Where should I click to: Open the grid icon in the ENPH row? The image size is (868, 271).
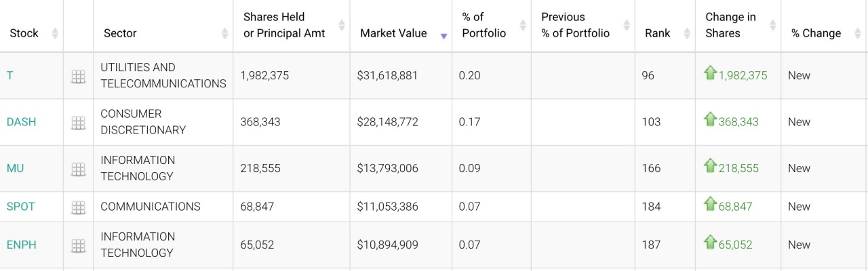[79, 245]
